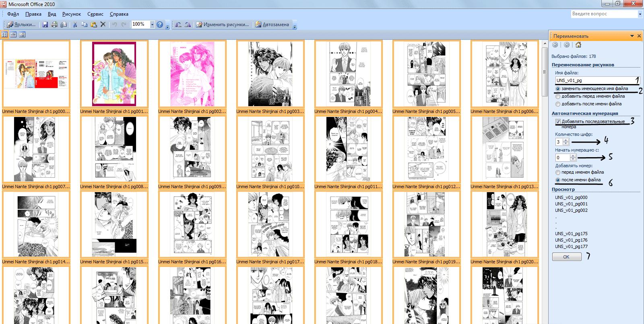
Task: Increase Количество цифр spinner value
Action: click(x=566, y=140)
